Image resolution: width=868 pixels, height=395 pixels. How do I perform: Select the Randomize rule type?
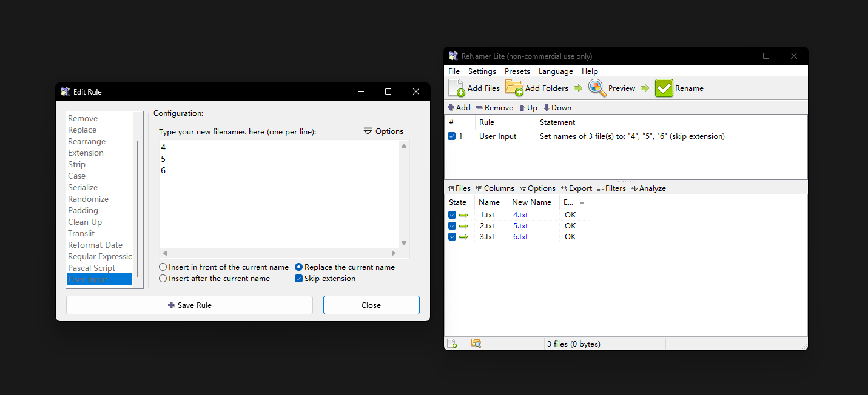99,199
